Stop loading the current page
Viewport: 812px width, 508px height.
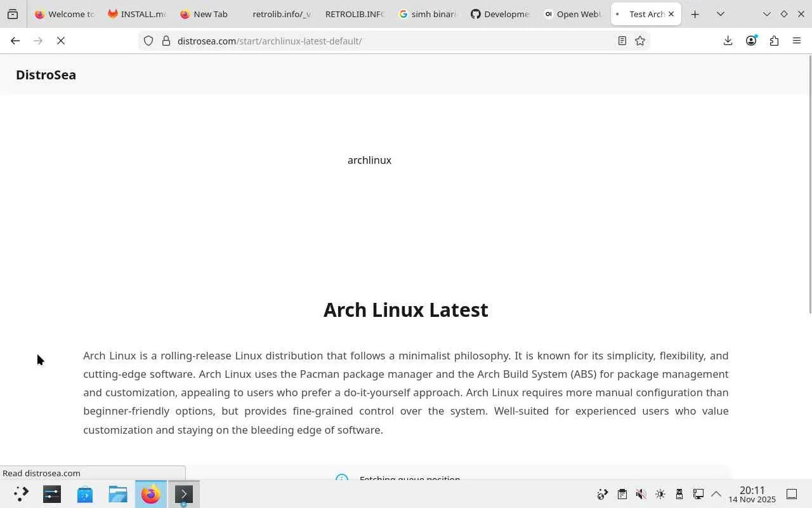coord(61,41)
